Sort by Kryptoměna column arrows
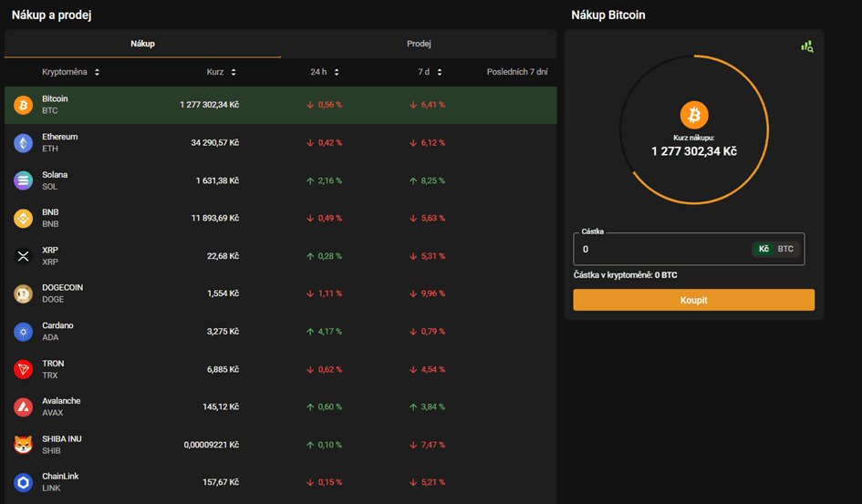862x504 pixels. 97,72
